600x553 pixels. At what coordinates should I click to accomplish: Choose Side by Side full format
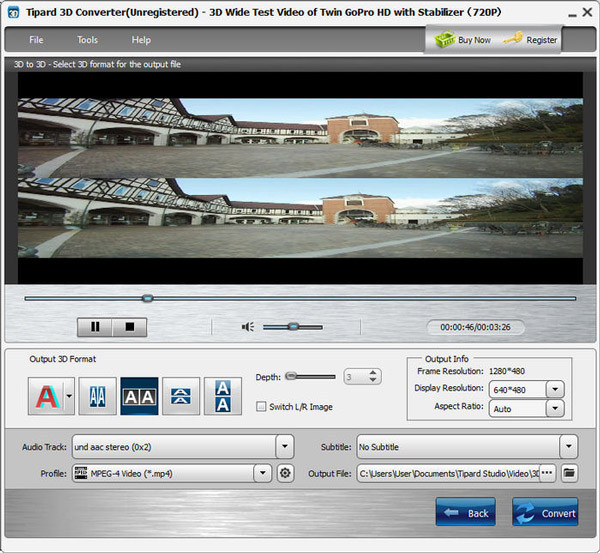[x=139, y=396]
